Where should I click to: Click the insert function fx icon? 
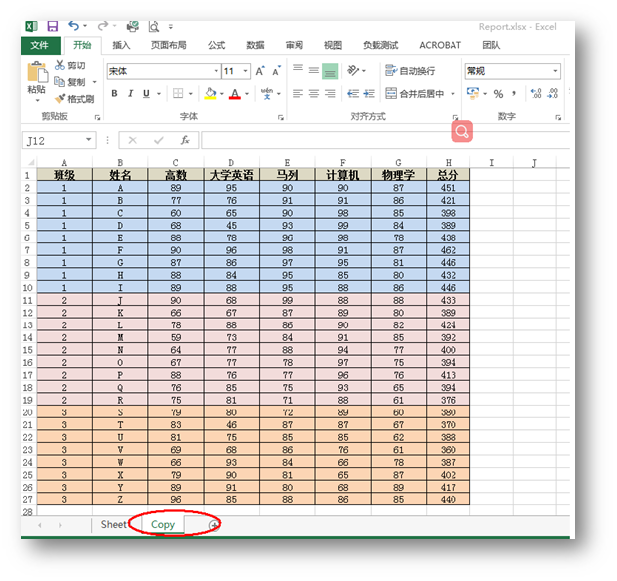coord(185,140)
